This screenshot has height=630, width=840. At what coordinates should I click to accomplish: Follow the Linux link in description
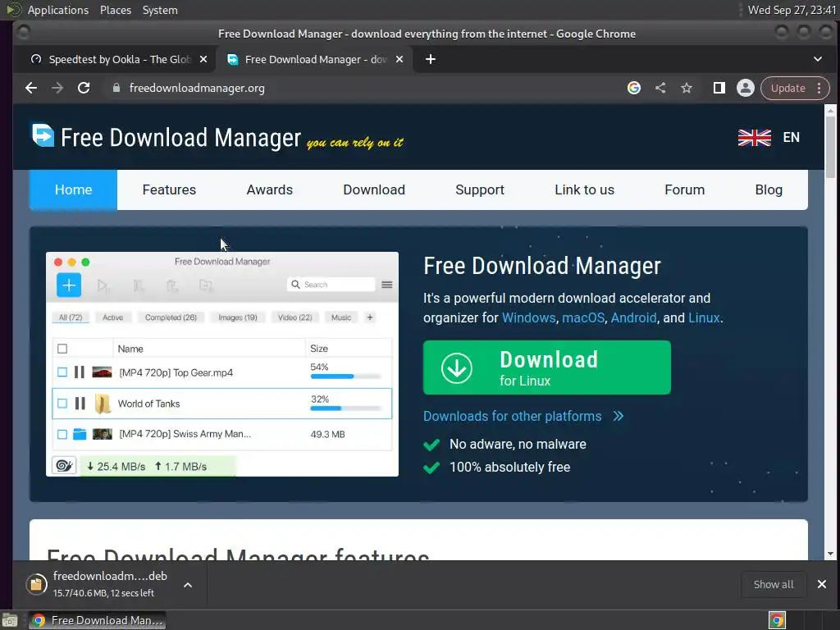click(703, 317)
